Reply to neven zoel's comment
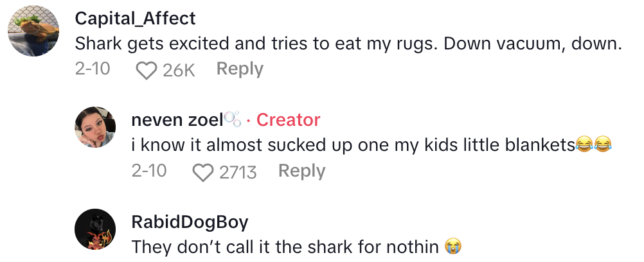The height and width of the screenshot is (262, 644). tap(301, 171)
